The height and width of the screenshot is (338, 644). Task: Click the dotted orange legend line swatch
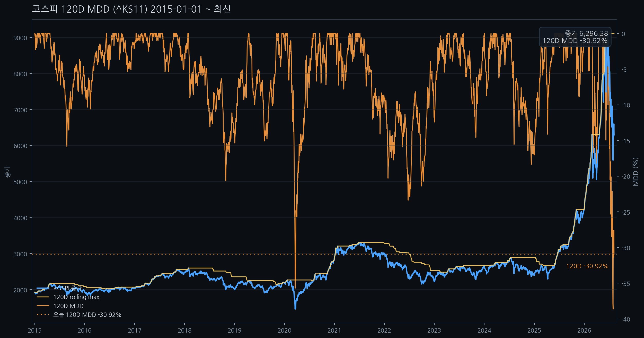click(43, 315)
